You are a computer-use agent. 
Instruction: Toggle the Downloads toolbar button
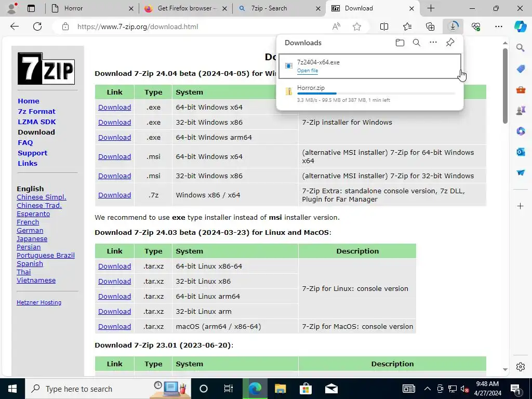pyautogui.click(x=453, y=26)
